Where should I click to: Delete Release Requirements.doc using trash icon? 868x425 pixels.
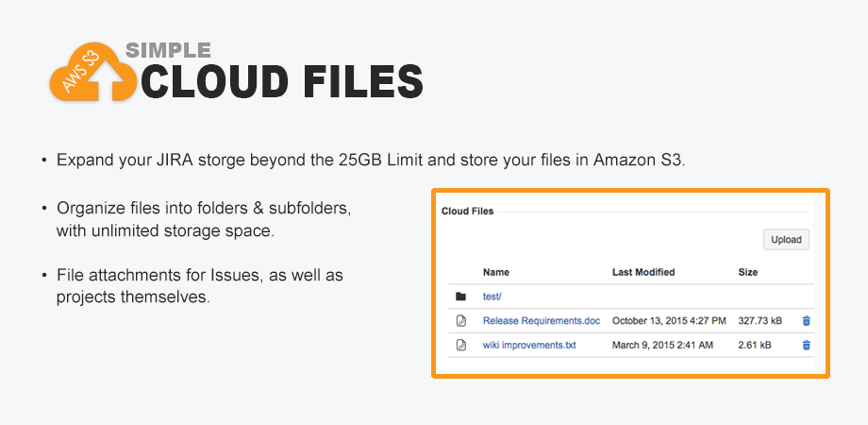pos(806,321)
